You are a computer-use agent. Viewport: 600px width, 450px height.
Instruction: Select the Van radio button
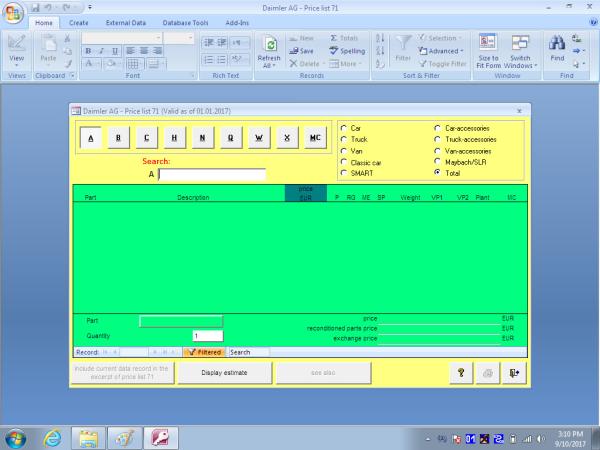[x=344, y=151]
